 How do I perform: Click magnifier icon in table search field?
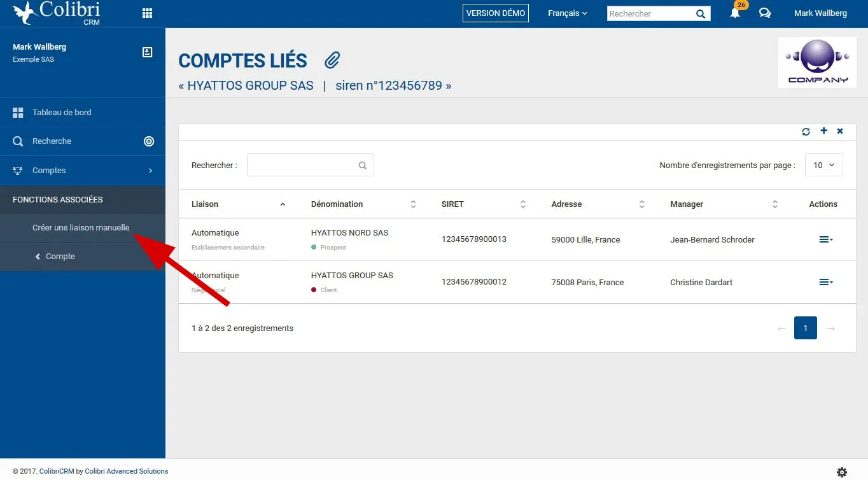(x=362, y=166)
